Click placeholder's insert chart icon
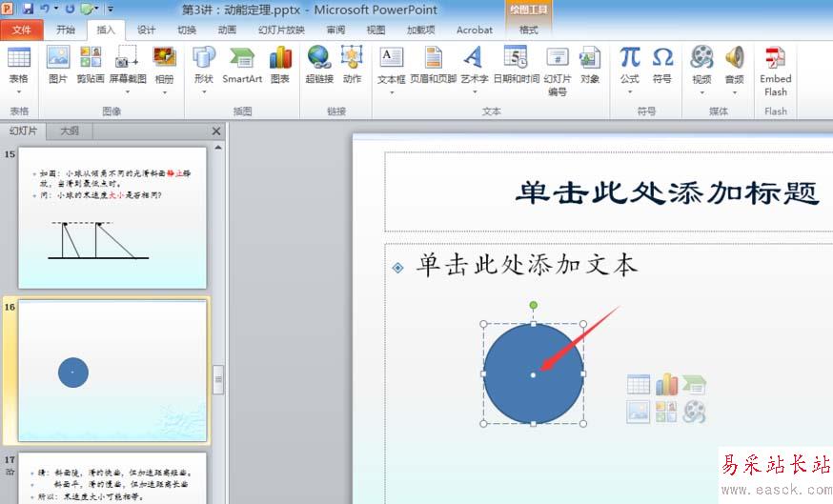The image size is (833, 504). coord(666,384)
